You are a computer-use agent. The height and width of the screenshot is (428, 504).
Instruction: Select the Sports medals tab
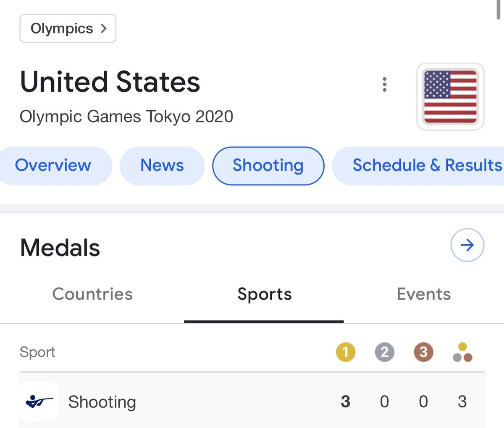264,294
